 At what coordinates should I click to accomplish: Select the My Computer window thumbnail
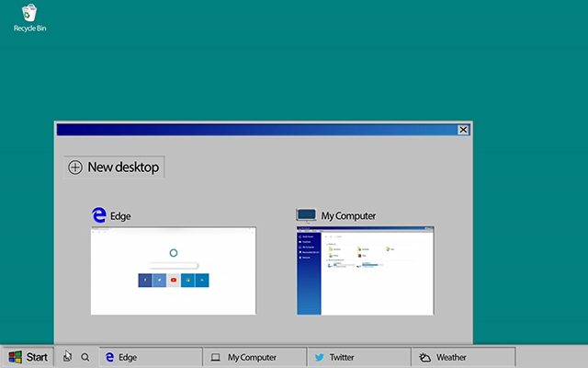point(366,270)
